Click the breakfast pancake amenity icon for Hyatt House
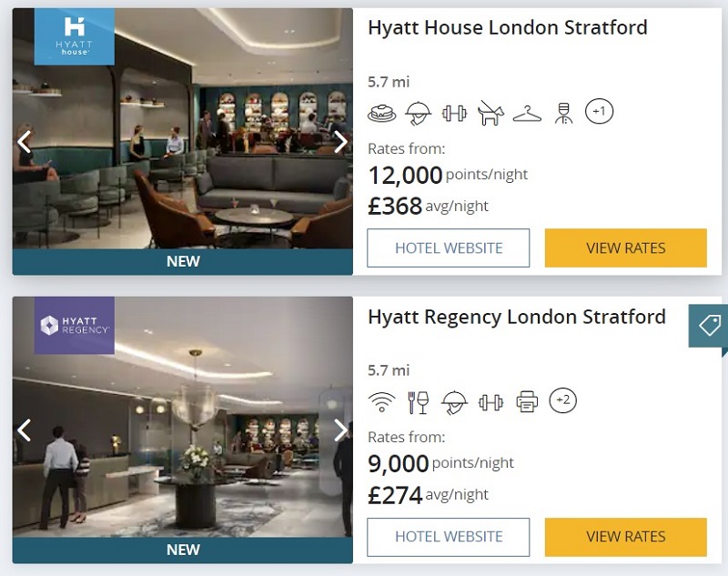This screenshot has width=728, height=576. [381, 113]
